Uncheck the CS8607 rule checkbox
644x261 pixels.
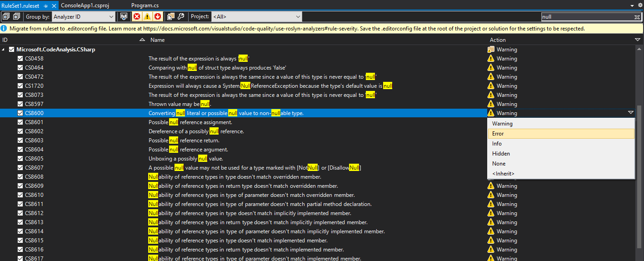pos(20,168)
